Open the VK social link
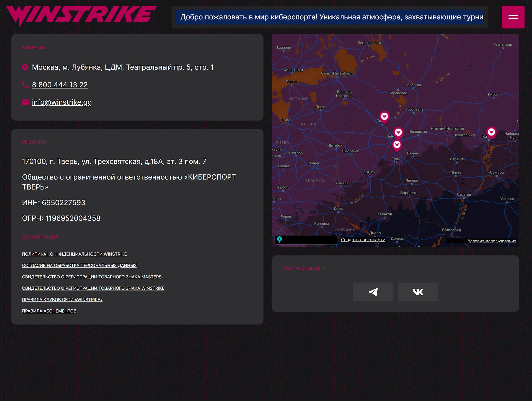Viewport: 532px width, 401px height. pyautogui.click(x=418, y=292)
